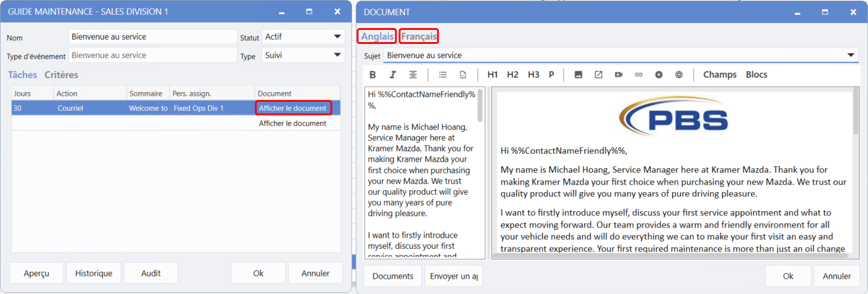The image size is (868, 294).
Task: Open the Statut dropdown showing Actif
Action: tap(338, 37)
